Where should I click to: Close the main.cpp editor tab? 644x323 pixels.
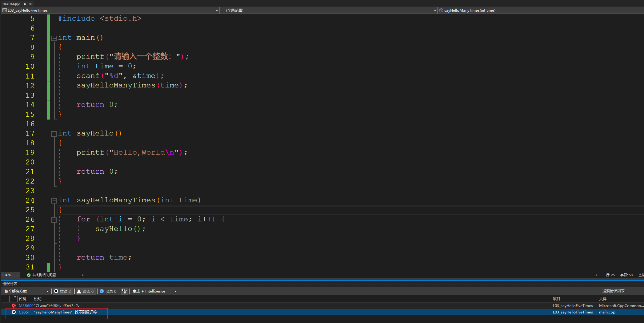point(30,4)
